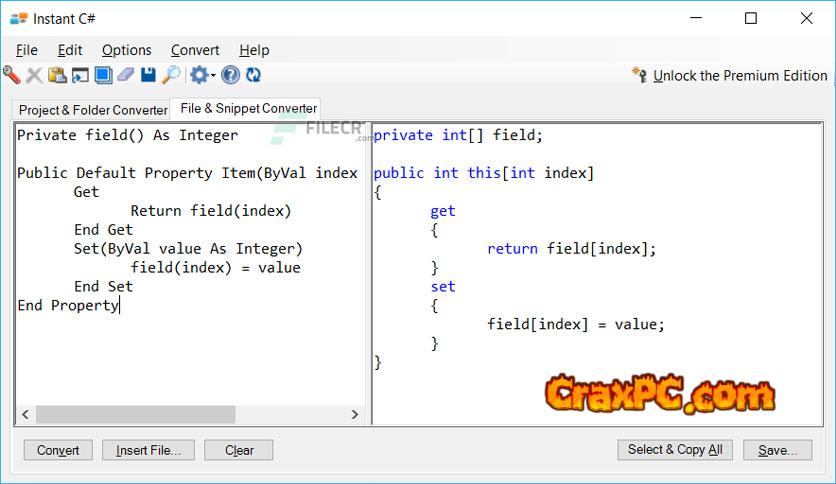Click 'Set(ByVal value As Integer)' line

click(x=188, y=248)
